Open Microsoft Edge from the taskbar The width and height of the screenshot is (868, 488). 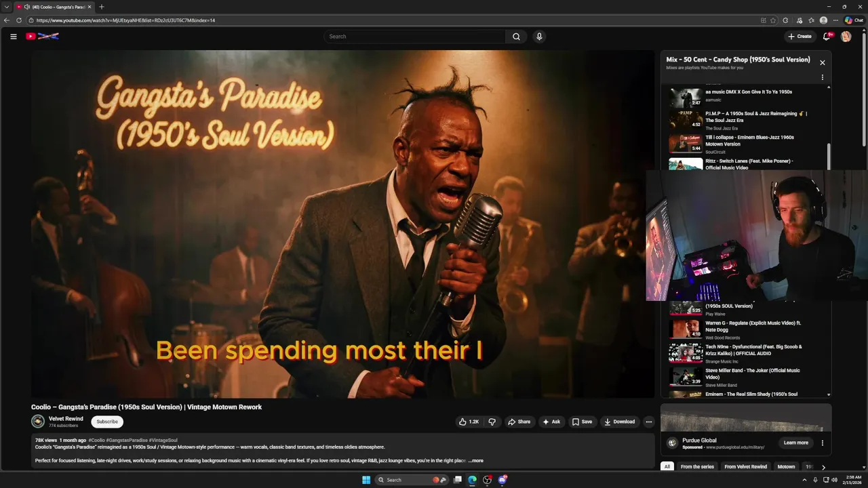[472, 480]
